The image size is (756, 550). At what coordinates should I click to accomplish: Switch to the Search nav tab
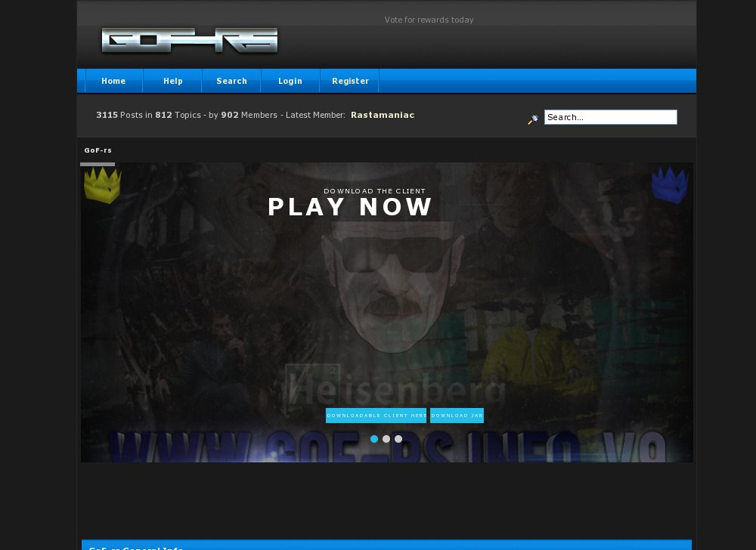pyautogui.click(x=231, y=81)
